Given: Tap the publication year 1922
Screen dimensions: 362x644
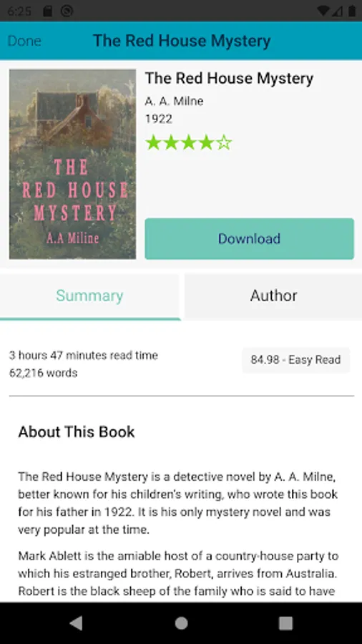Looking at the screenshot, I should click(x=158, y=119).
